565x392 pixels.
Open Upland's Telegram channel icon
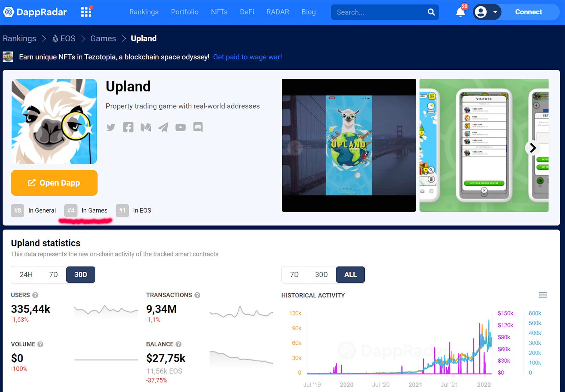[x=163, y=127]
